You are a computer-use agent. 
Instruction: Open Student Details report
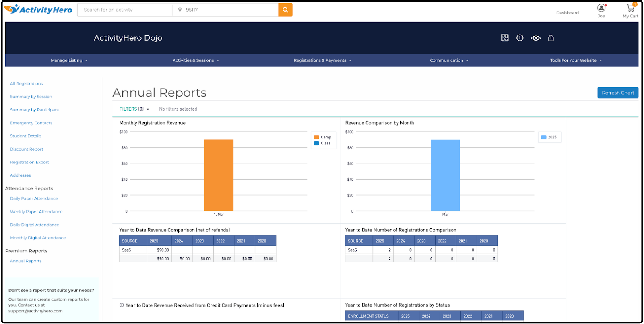point(26,136)
